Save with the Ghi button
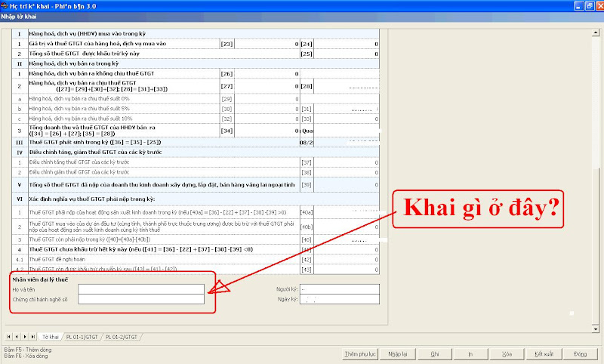 (x=434, y=353)
